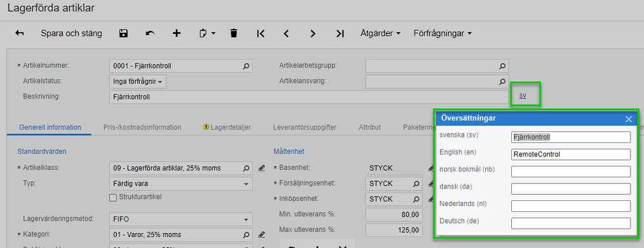Open lookup icon for Försäljningsenhet
This screenshot has width=644, height=248.
coord(416,184)
